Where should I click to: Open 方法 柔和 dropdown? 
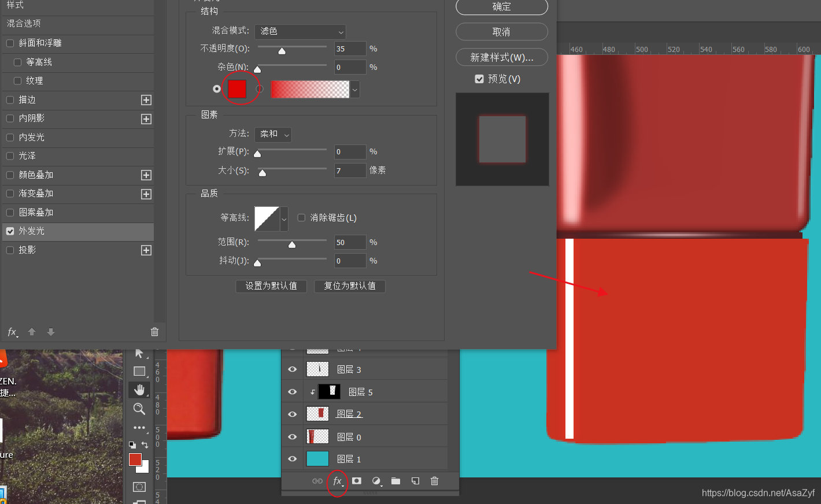click(273, 134)
